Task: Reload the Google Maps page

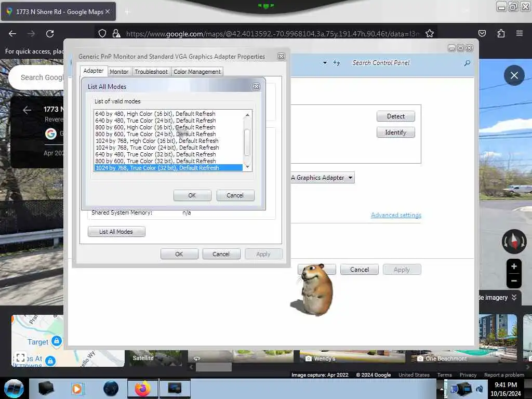Action: (50, 34)
